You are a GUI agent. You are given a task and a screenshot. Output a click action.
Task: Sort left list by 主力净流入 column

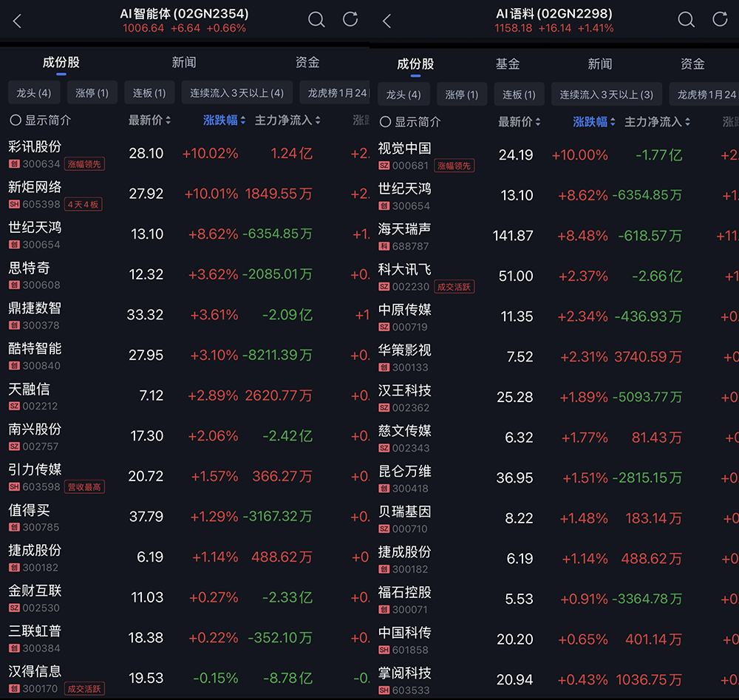click(x=287, y=120)
